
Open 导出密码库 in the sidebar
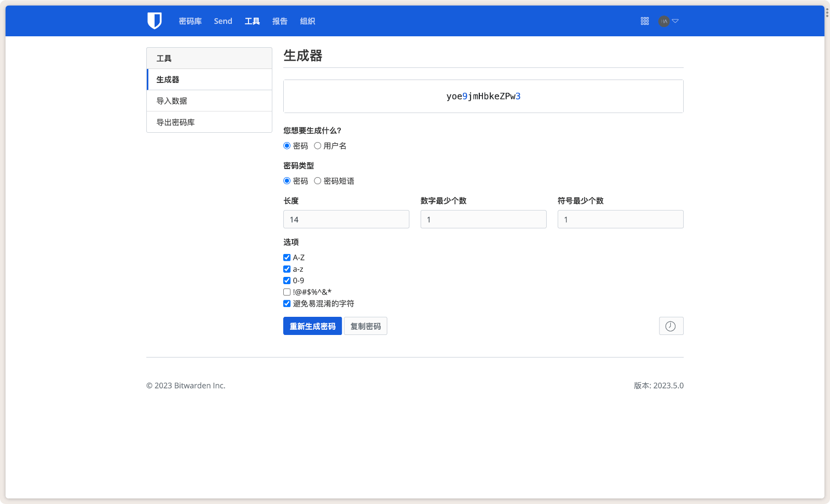coord(210,122)
